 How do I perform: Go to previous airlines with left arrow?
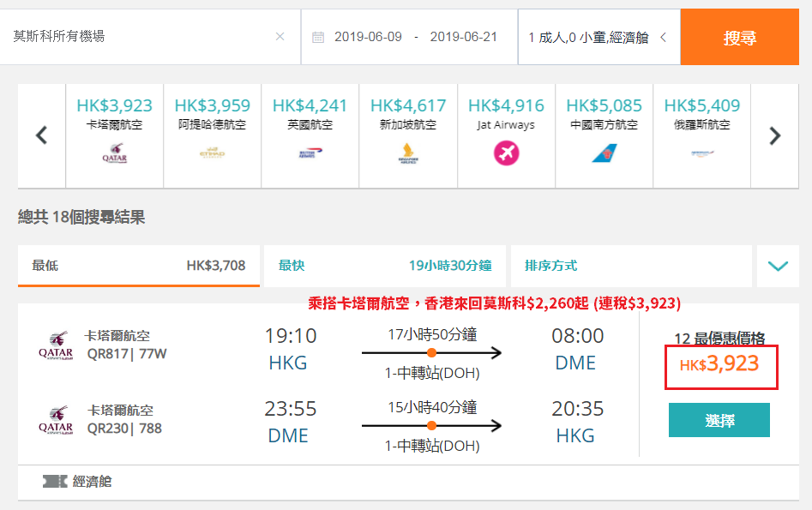41,135
